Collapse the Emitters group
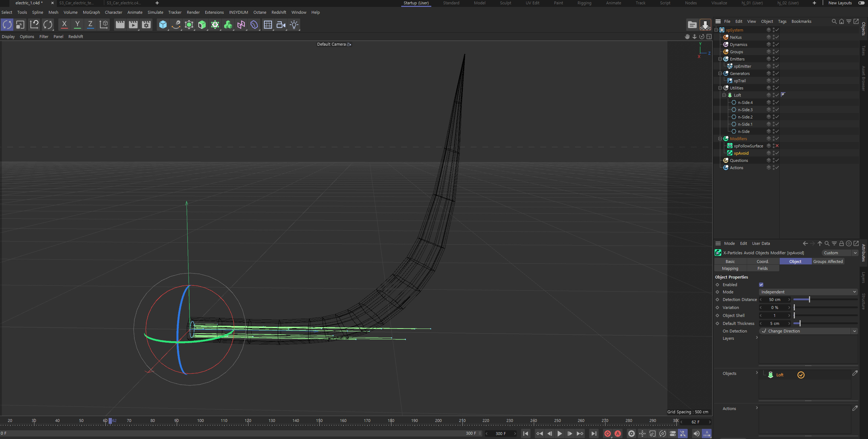 pos(720,59)
